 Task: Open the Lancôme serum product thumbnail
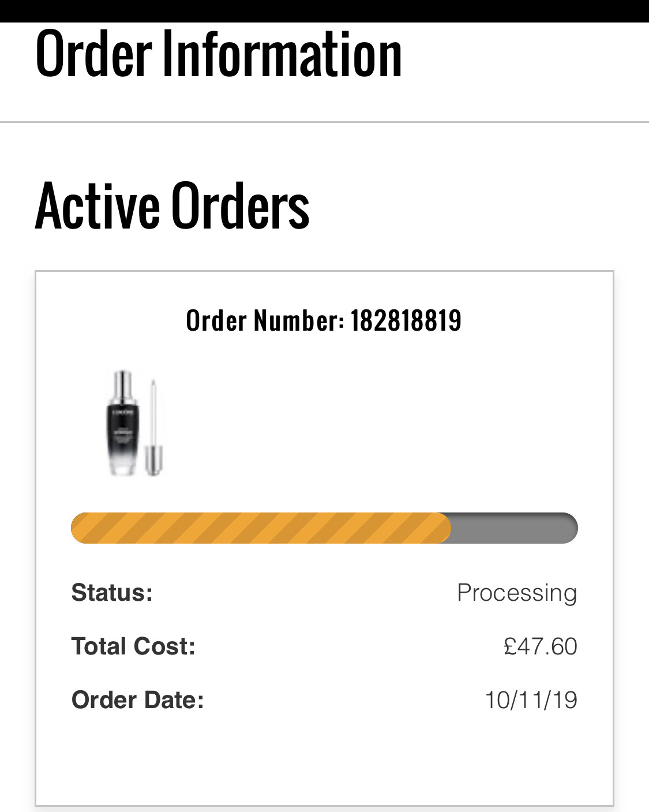[135, 424]
